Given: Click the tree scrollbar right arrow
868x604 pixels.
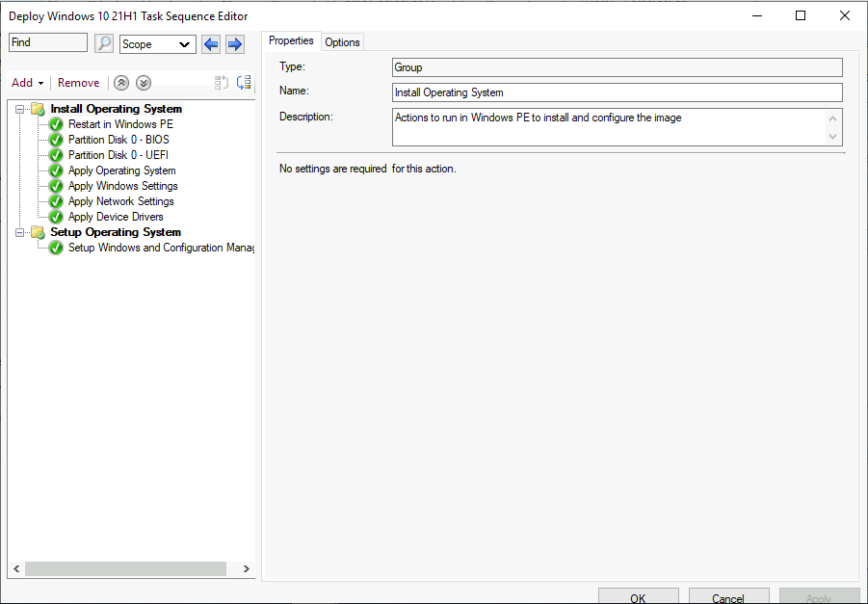Looking at the screenshot, I should click(x=247, y=569).
